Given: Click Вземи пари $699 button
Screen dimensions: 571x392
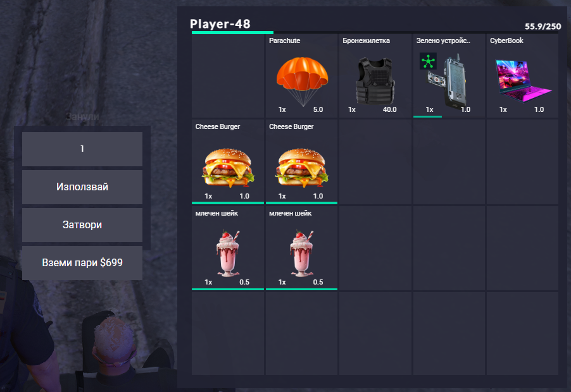Looking at the screenshot, I should [x=82, y=262].
